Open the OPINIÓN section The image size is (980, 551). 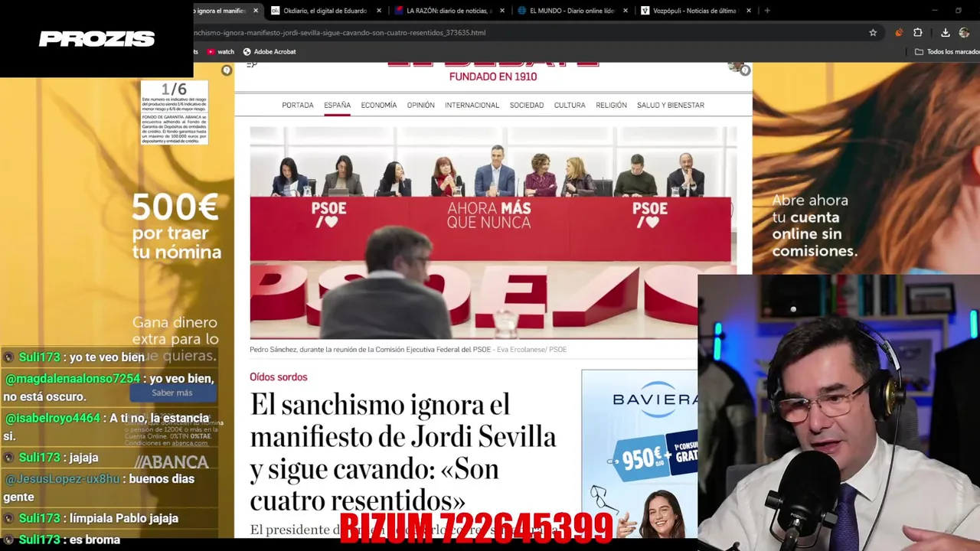420,106
